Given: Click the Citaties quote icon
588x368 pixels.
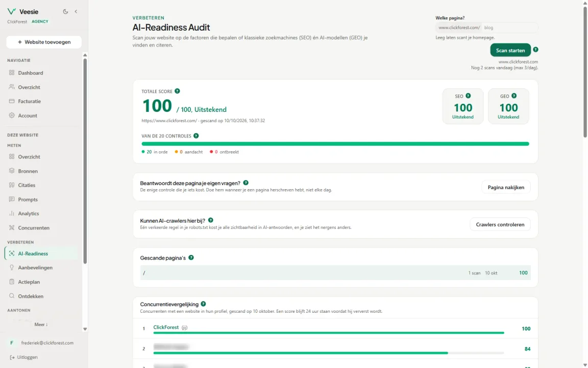Looking at the screenshot, I should pyautogui.click(x=12, y=185).
